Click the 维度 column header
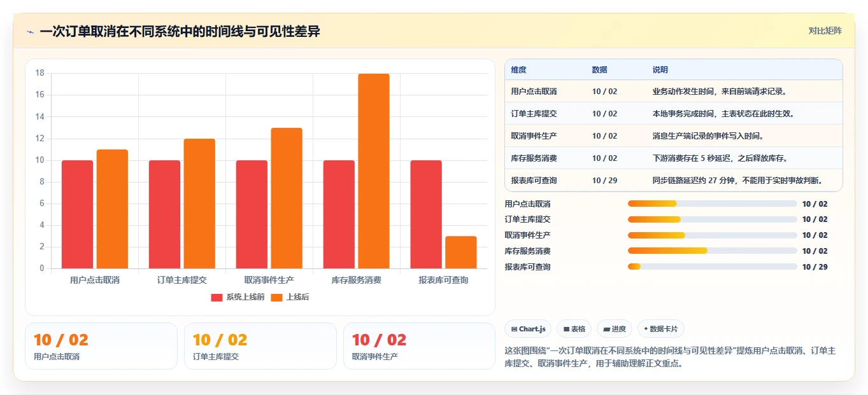This screenshot has height=395, width=868. 519,70
